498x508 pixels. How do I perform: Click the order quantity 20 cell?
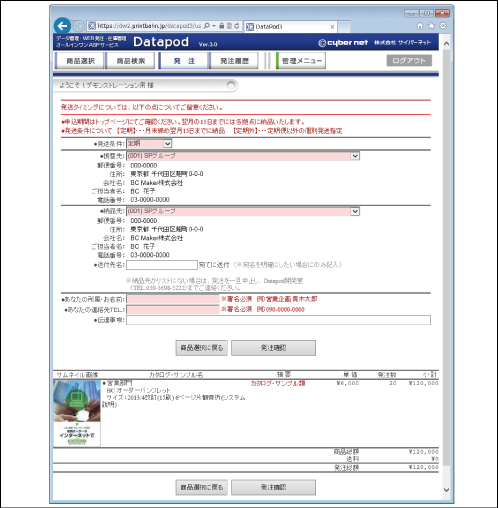pos(393,383)
